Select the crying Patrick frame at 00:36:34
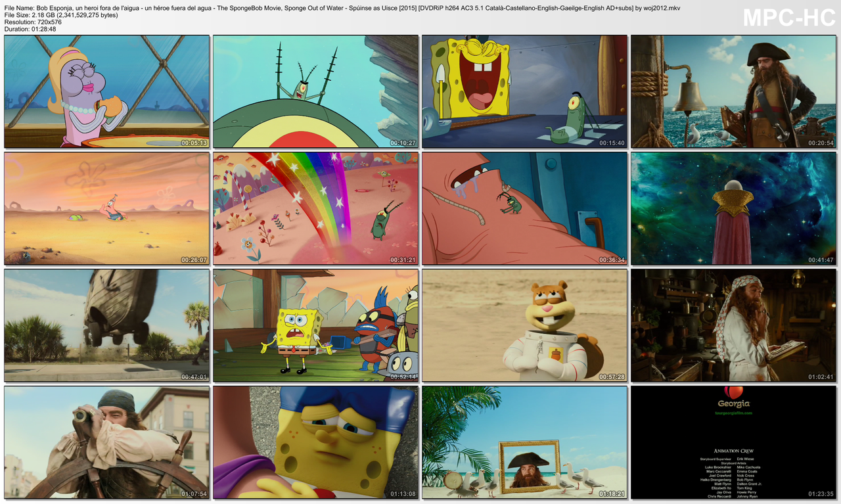This screenshot has width=841, height=504. pos(524,208)
